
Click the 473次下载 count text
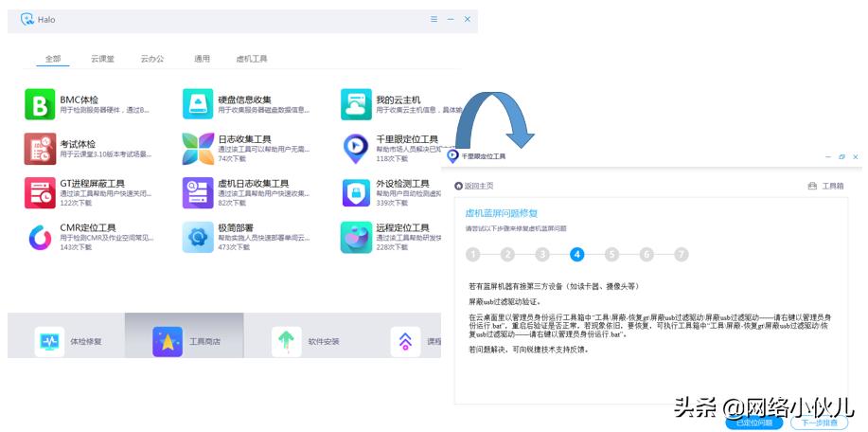(x=234, y=247)
